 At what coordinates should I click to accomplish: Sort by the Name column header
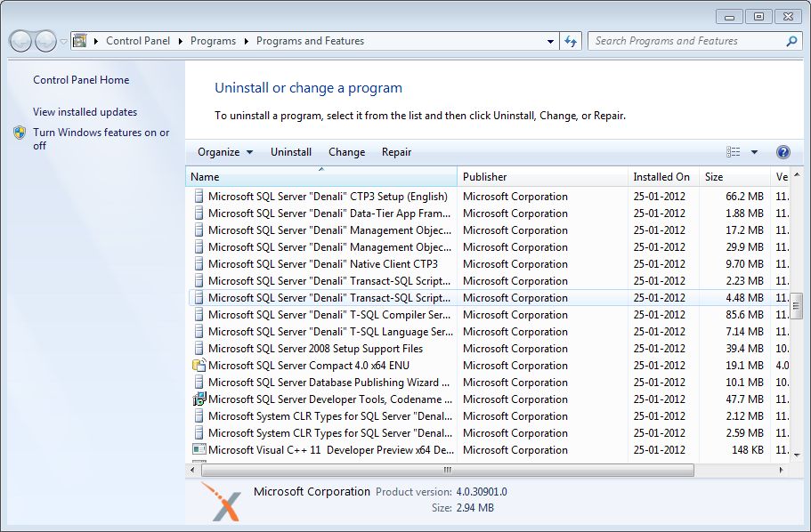click(x=320, y=177)
